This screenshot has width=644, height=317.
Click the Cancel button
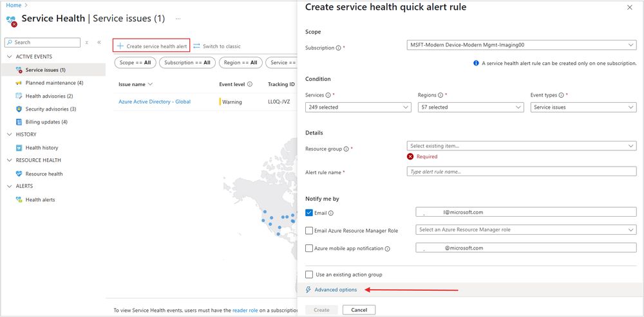pyautogui.click(x=359, y=310)
